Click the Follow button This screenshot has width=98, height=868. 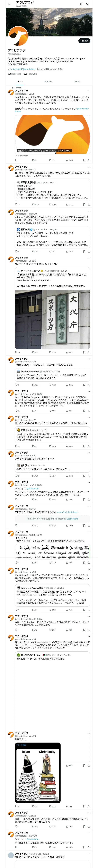click(84, 41)
